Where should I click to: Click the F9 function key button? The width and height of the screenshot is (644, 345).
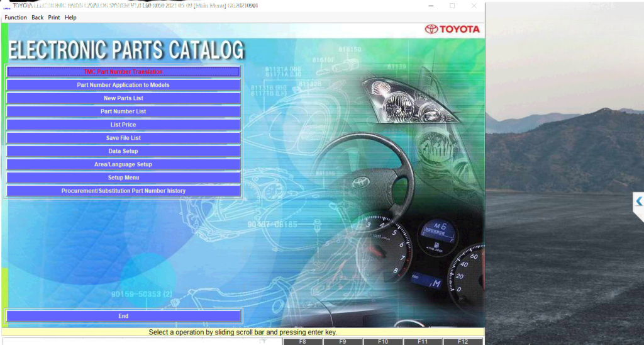pos(343,342)
